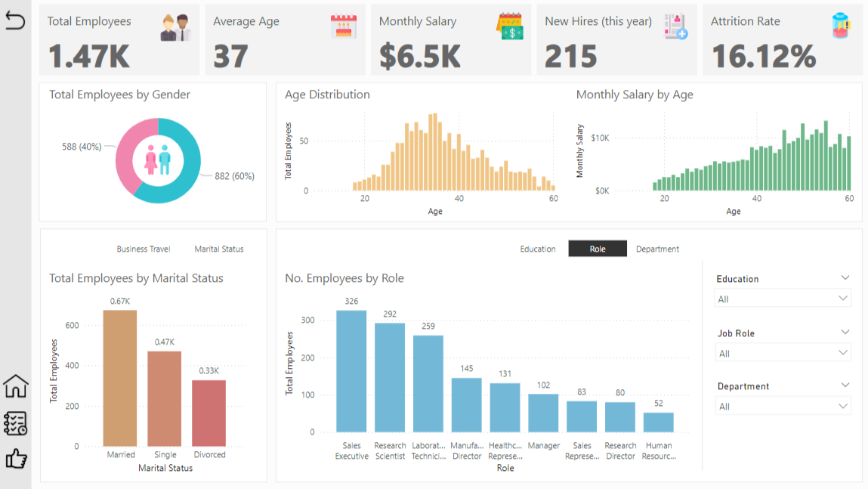Select the Marital Status view button
868x489 pixels.
pyautogui.click(x=219, y=249)
